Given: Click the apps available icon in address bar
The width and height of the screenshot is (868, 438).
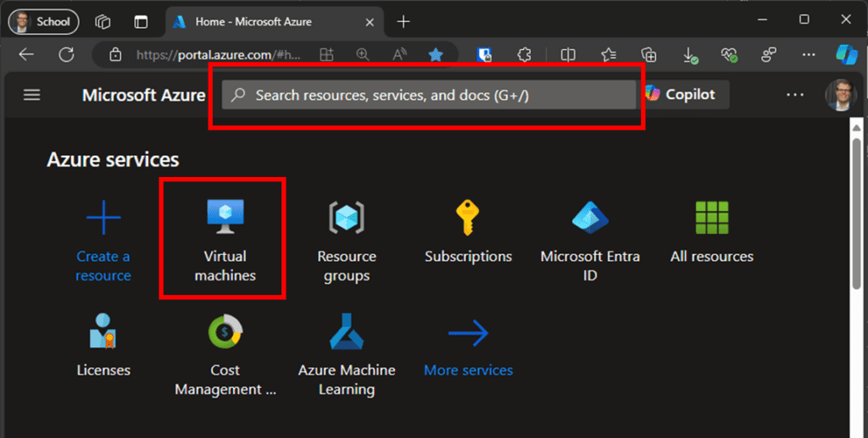Looking at the screenshot, I should point(326,54).
